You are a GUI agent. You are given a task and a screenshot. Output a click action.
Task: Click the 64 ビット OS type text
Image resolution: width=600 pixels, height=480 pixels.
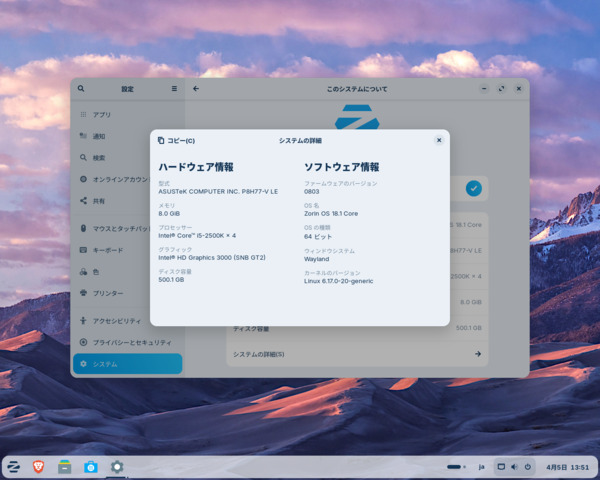pos(318,237)
